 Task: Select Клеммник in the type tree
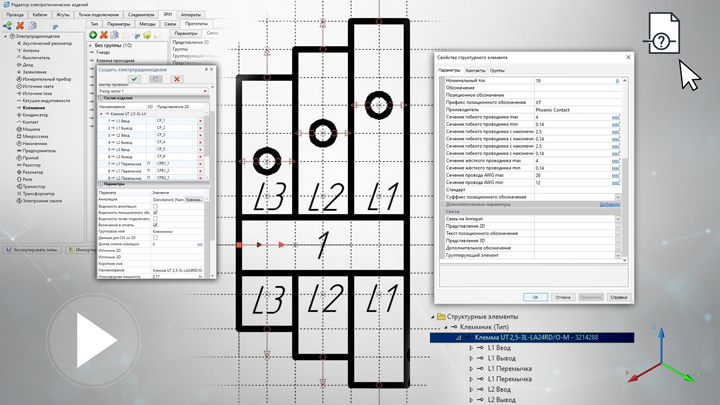click(34, 108)
